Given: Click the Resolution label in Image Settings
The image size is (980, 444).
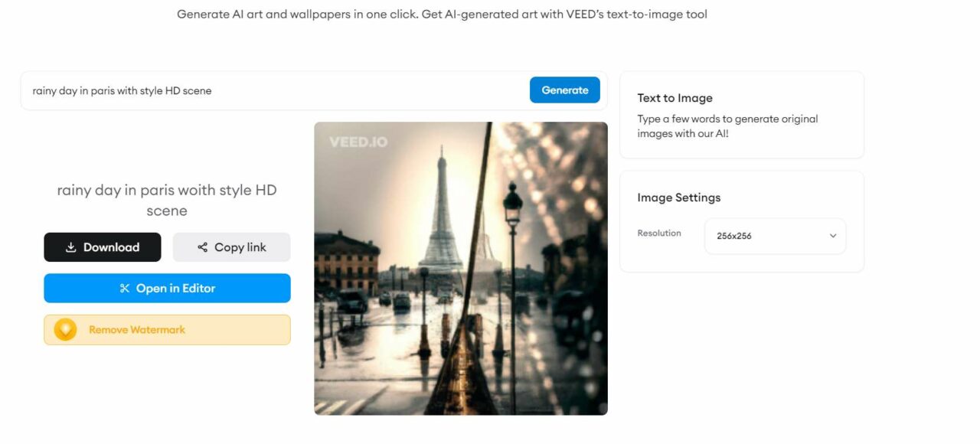Looking at the screenshot, I should click(659, 233).
